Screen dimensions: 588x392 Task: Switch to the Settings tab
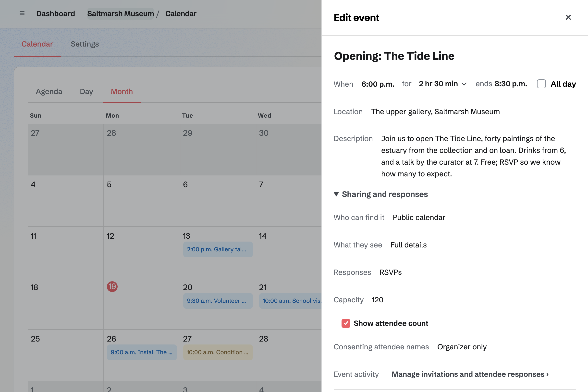(85, 44)
